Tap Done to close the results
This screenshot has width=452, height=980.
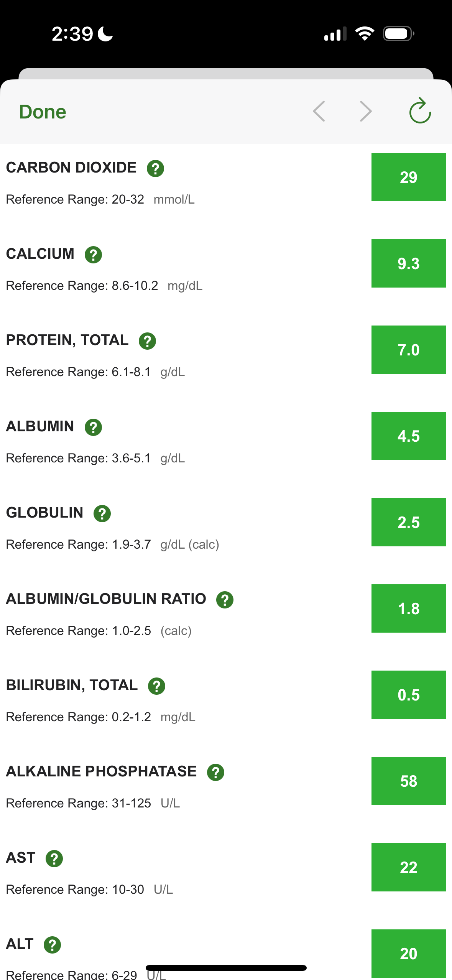click(43, 112)
